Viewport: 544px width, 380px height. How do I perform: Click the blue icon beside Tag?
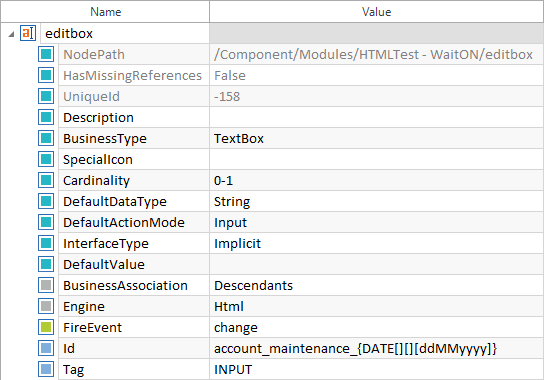46,369
